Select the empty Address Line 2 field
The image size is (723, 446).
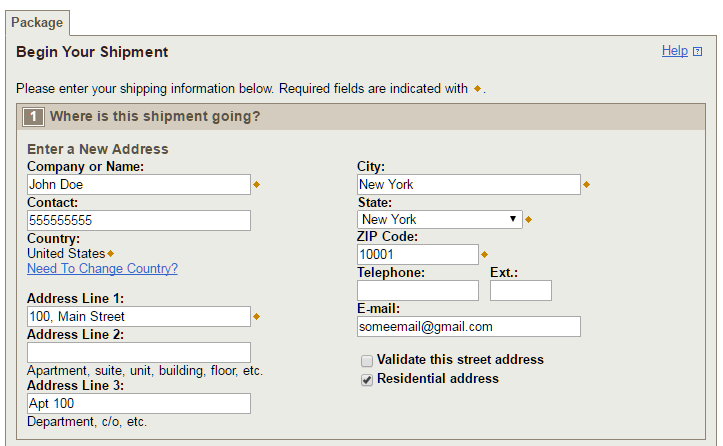point(138,352)
